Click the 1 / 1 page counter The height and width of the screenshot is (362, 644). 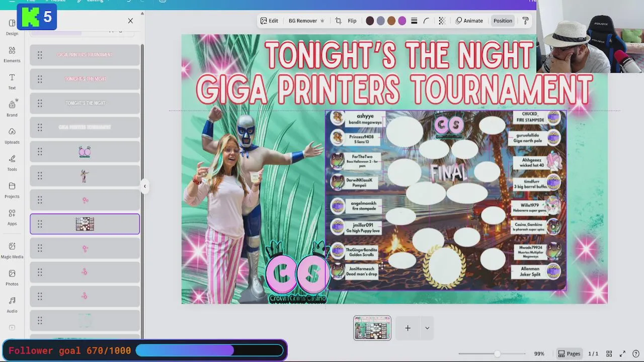(593, 353)
